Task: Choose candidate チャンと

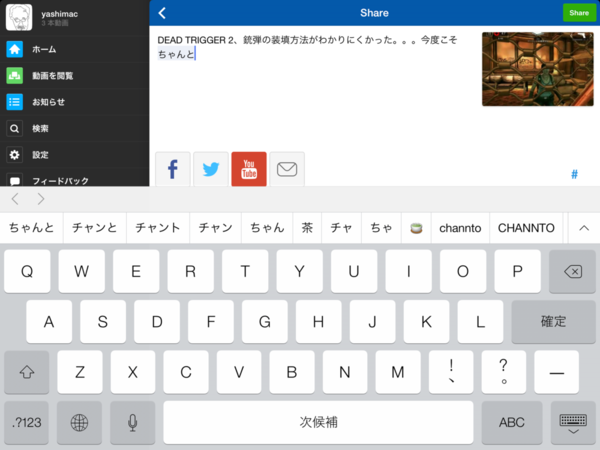Action: (95, 228)
